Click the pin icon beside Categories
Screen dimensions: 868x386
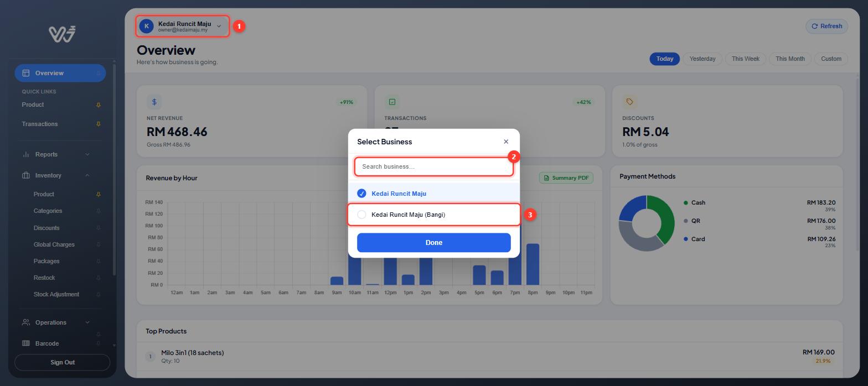[99, 211]
